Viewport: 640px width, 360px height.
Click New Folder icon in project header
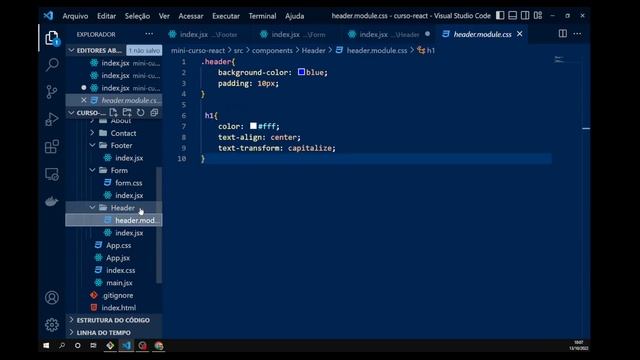127,112
